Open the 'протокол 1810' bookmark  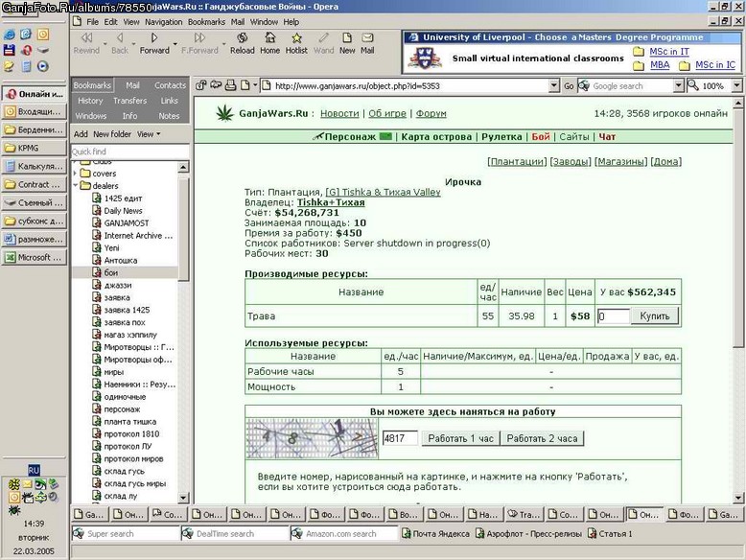131,434
